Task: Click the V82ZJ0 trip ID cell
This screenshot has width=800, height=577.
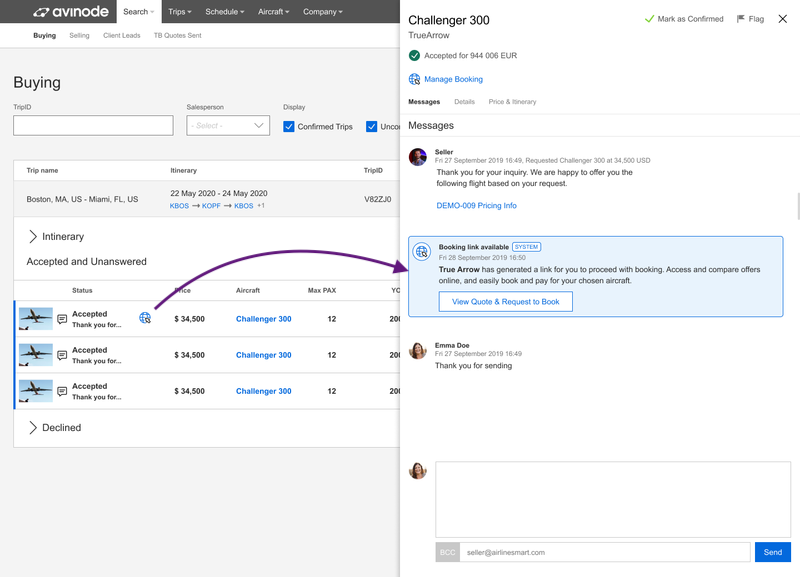Action: point(378,199)
